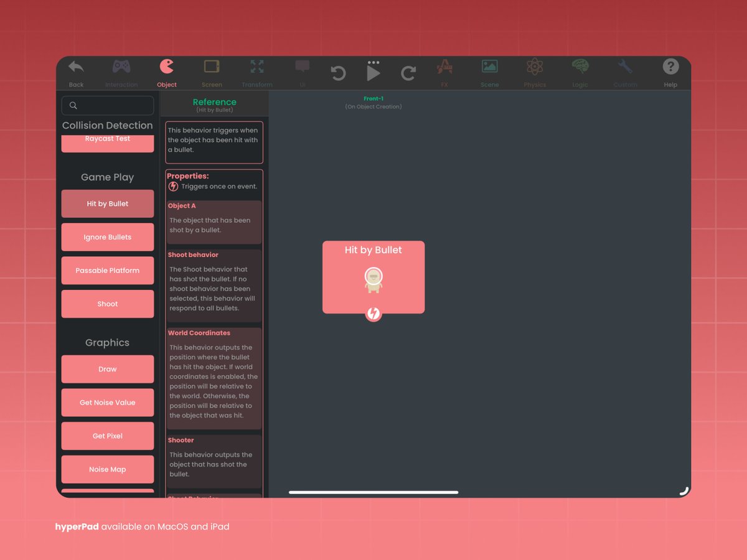The width and height of the screenshot is (747, 560).
Task: Click the Game Play section header
Action: click(108, 177)
